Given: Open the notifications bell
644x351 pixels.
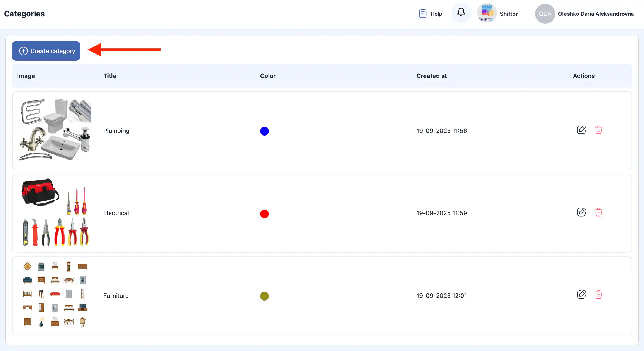Looking at the screenshot, I should tap(461, 12).
